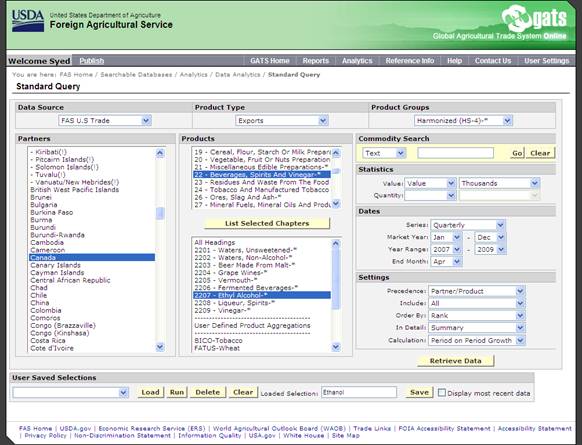Open the Order By Rank dropdown
This screenshot has height=445, width=582.
point(477,316)
